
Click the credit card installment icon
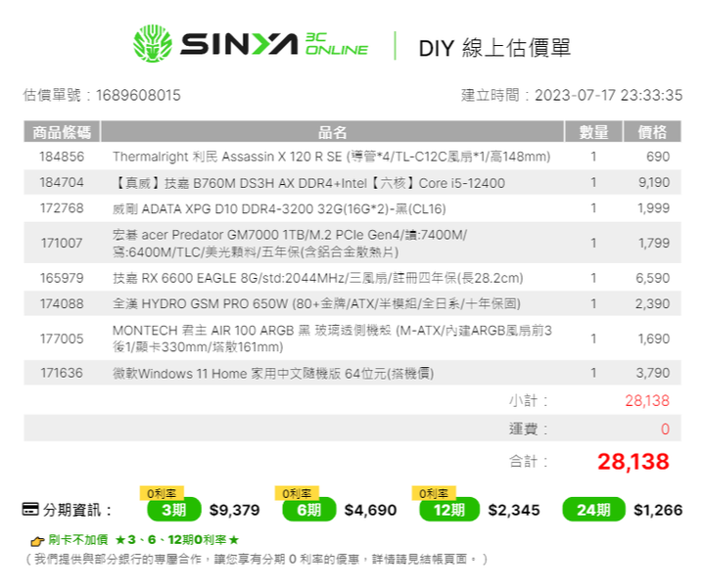pyautogui.click(x=30, y=510)
